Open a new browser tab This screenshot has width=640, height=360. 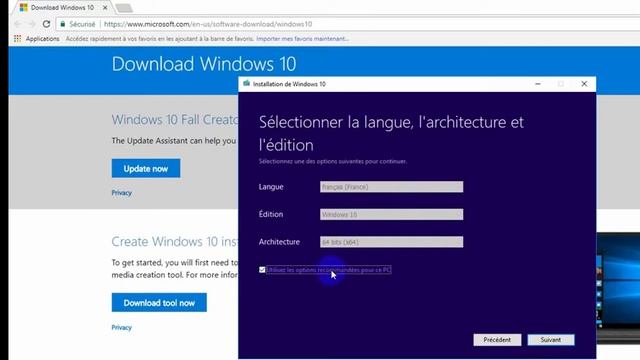click(x=124, y=8)
